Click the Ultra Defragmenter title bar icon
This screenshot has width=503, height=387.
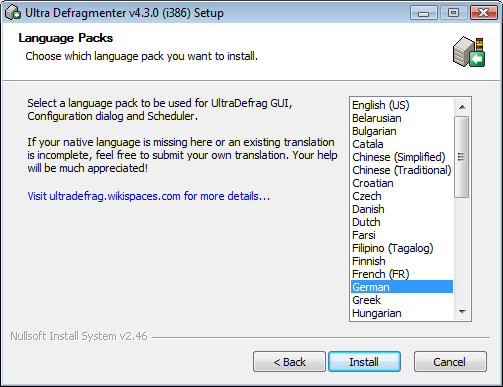(x=13, y=13)
